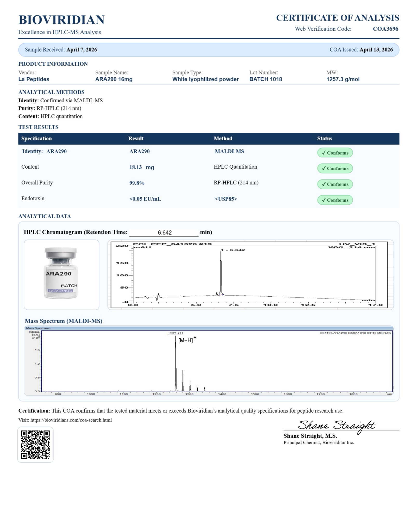411x532 pixels.
Task: Select the tagline "Excellence in HPLC-MS Analysis"
Action: coord(60,32)
